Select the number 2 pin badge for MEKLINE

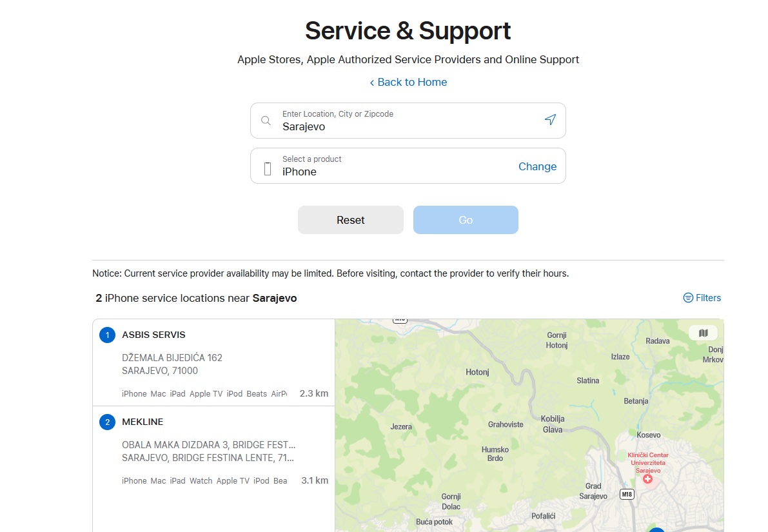(107, 422)
